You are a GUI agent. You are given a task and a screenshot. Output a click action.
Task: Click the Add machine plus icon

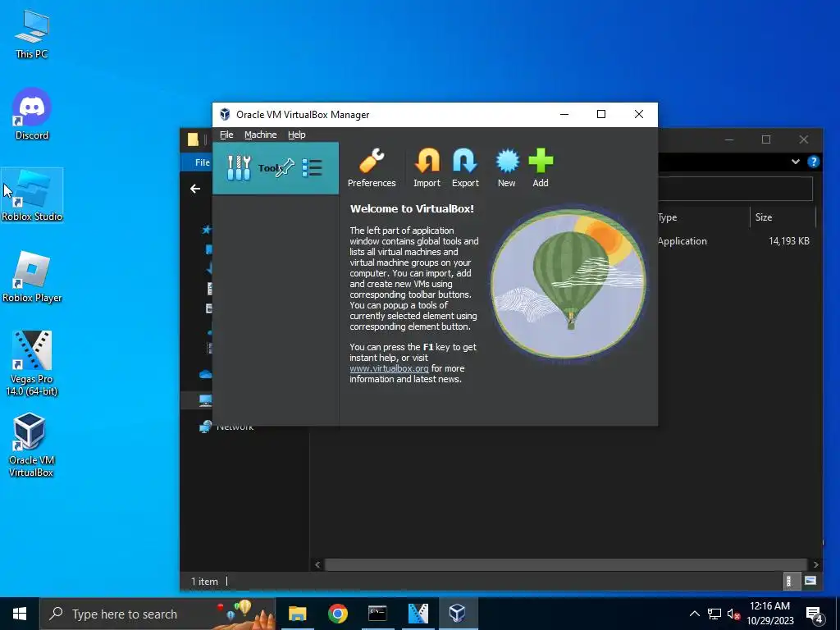click(541, 168)
